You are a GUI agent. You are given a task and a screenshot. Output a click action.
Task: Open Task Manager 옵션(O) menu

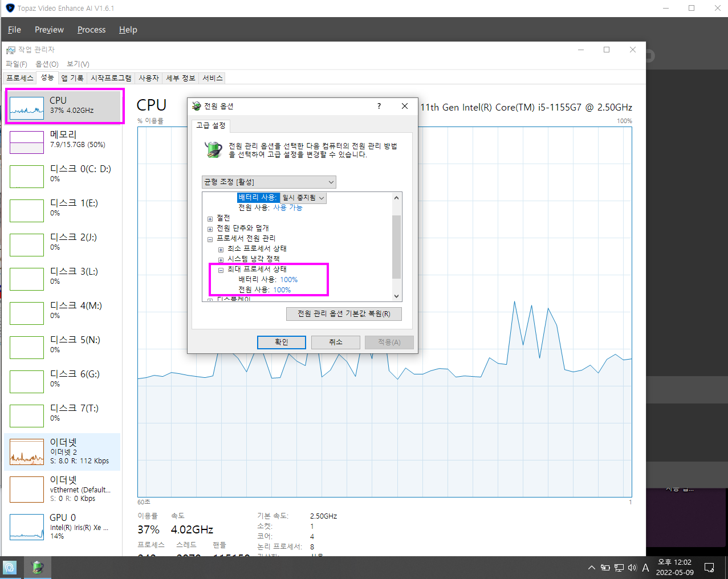click(x=47, y=64)
